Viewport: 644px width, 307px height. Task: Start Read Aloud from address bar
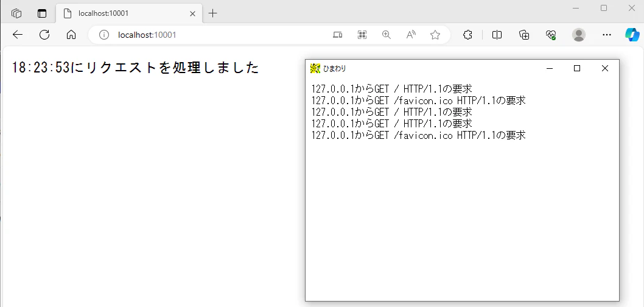point(411,35)
